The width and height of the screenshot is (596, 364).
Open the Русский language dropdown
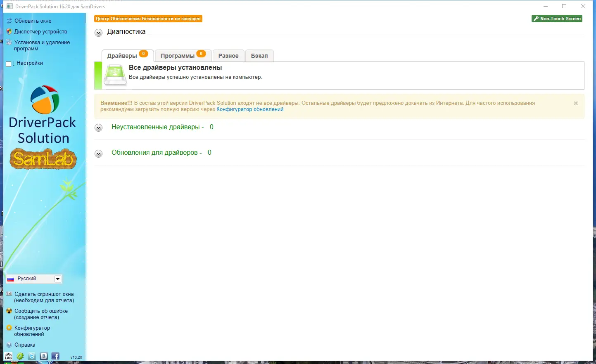click(x=34, y=279)
